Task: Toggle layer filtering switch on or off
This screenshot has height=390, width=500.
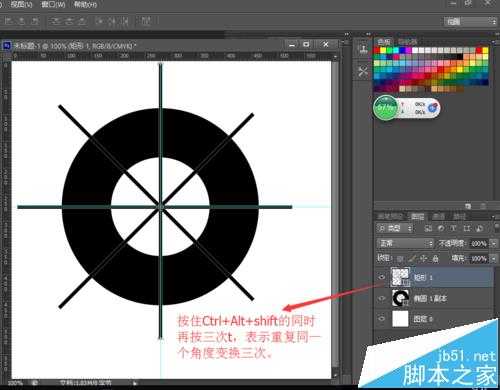Action: (x=497, y=228)
